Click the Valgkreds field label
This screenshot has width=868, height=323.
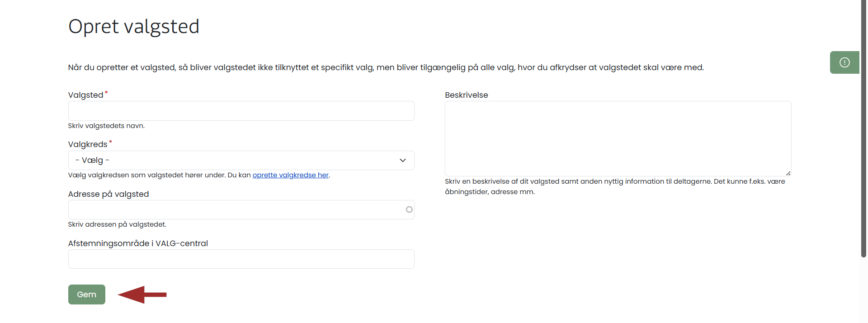click(x=88, y=144)
